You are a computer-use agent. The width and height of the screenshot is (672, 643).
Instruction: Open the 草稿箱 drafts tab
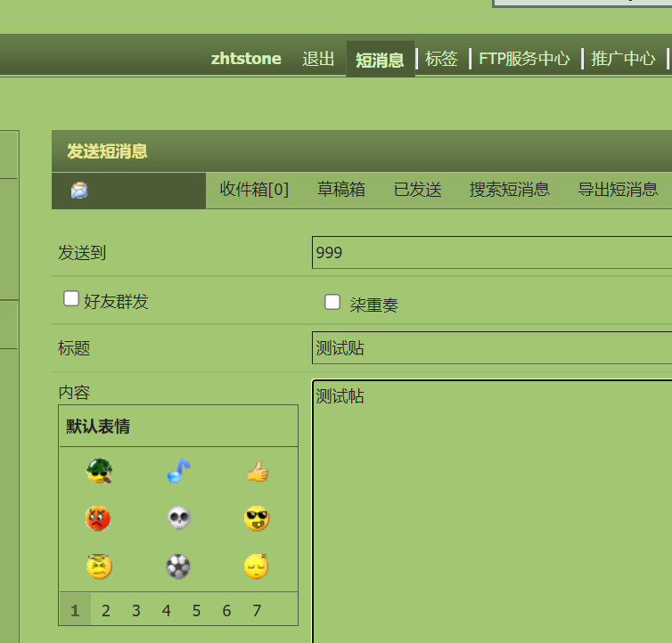click(340, 190)
